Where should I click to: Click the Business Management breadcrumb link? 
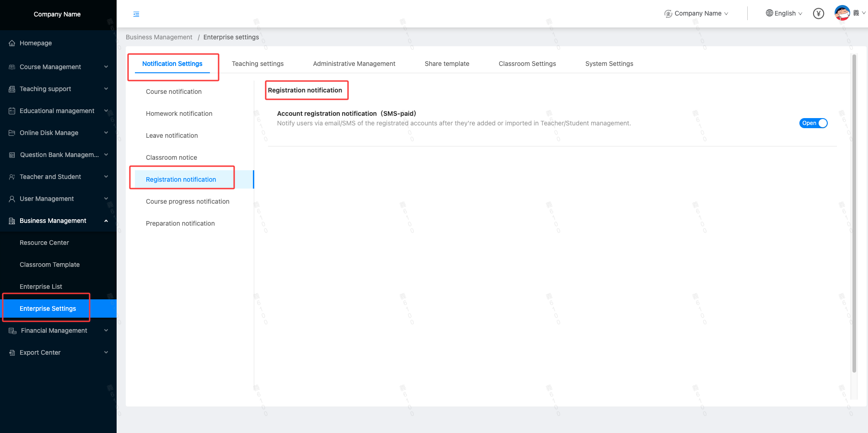tap(159, 37)
